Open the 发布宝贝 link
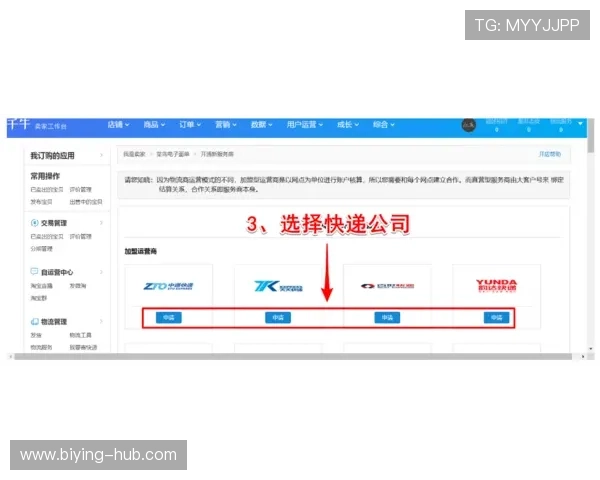This screenshot has width=600, height=480. tap(41, 202)
